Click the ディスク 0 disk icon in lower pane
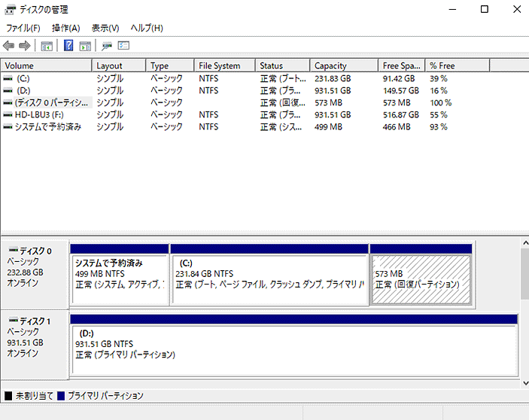 tap(13, 250)
